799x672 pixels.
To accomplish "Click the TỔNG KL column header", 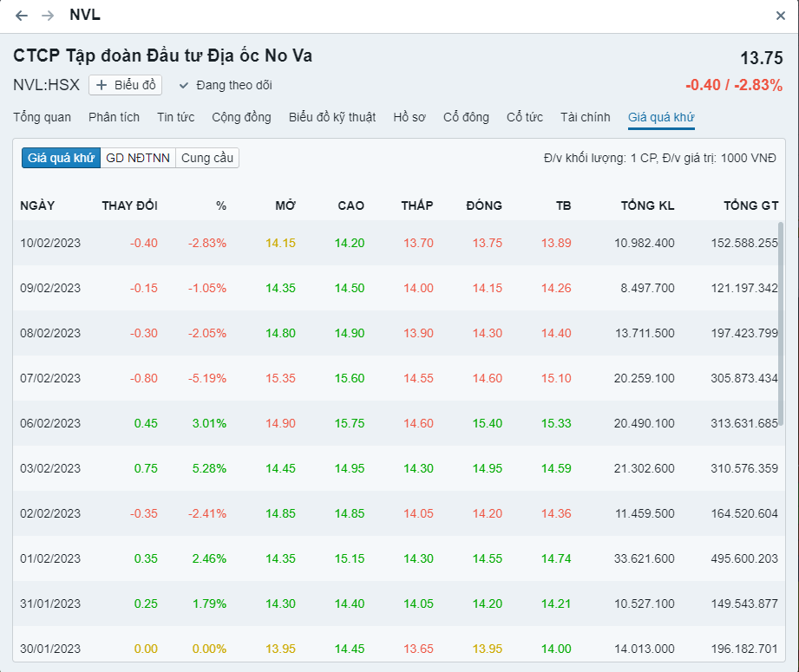I will coord(647,206).
